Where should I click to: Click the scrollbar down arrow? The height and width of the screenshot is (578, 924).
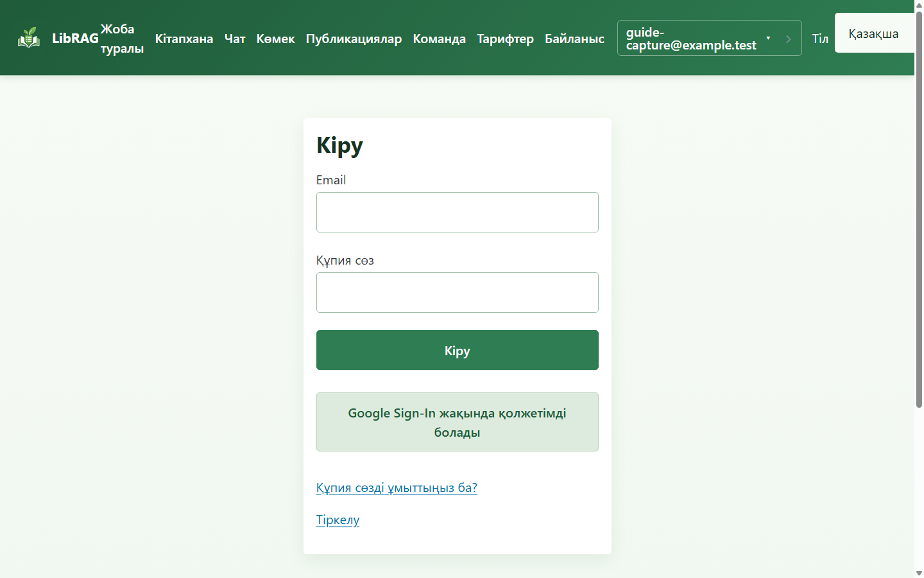point(919,573)
